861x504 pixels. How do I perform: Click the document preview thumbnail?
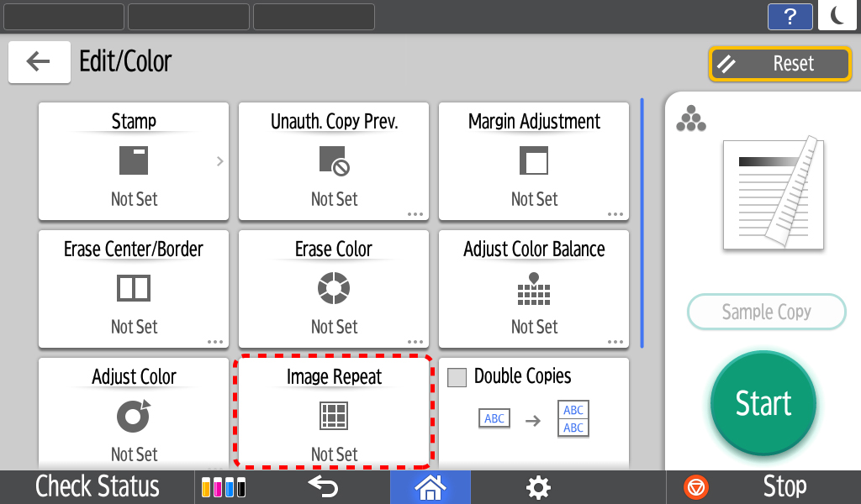tap(774, 195)
